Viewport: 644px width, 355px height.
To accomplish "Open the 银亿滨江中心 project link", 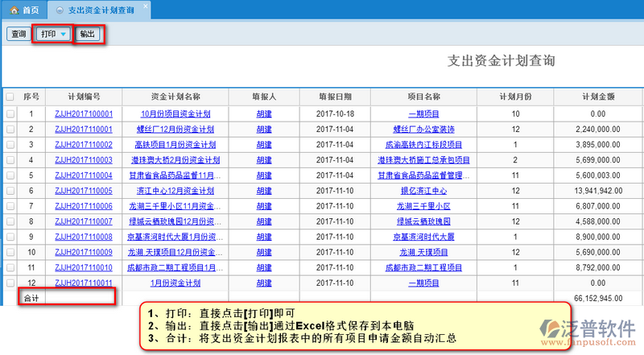I will (x=423, y=191).
